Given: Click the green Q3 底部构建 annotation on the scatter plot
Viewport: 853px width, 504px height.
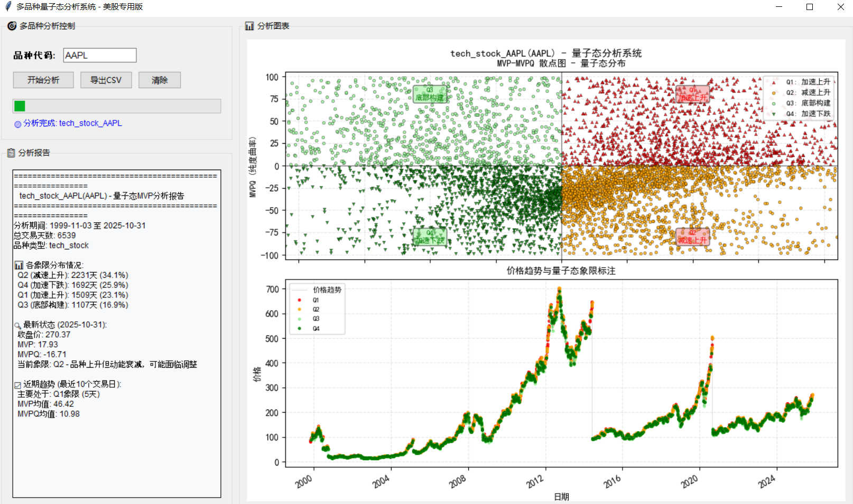Looking at the screenshot, I should [x=430, y=94].
